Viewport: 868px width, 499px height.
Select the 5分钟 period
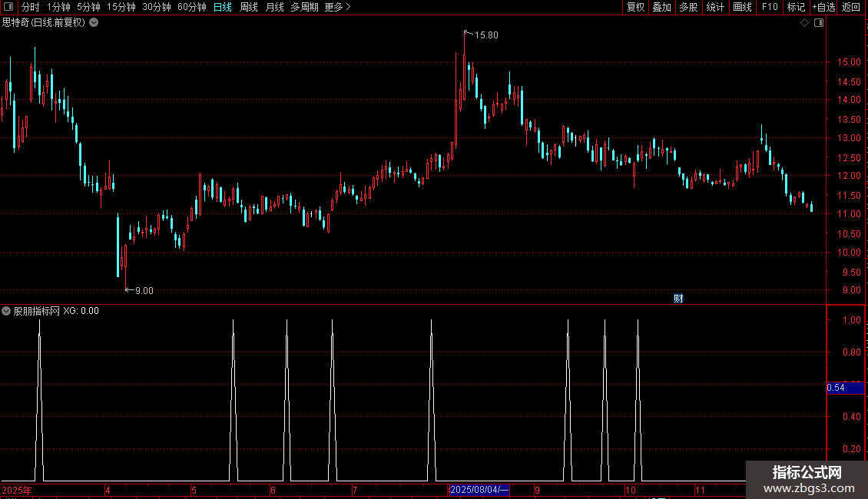coord(88,7)
